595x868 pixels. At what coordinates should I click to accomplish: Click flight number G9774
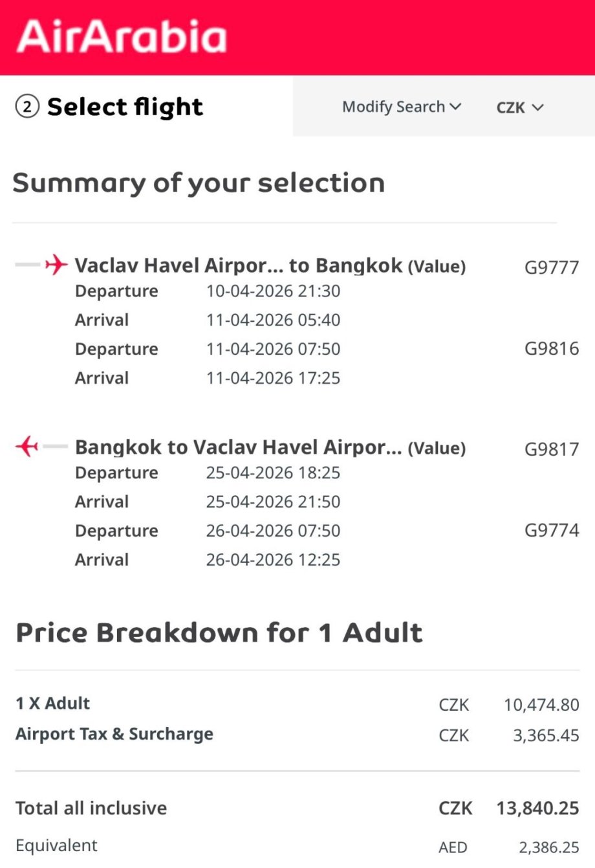pyautogui.click(x=551, y=531)
